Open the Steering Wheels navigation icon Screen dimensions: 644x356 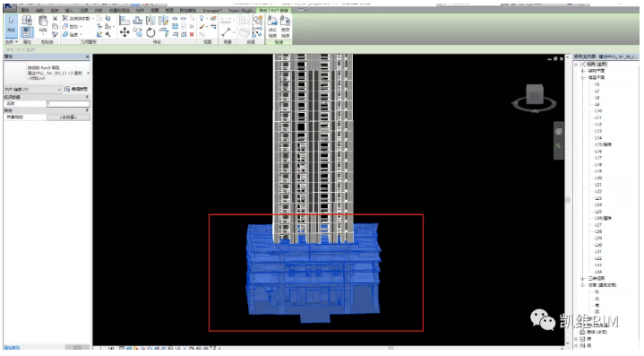[559, 132]
